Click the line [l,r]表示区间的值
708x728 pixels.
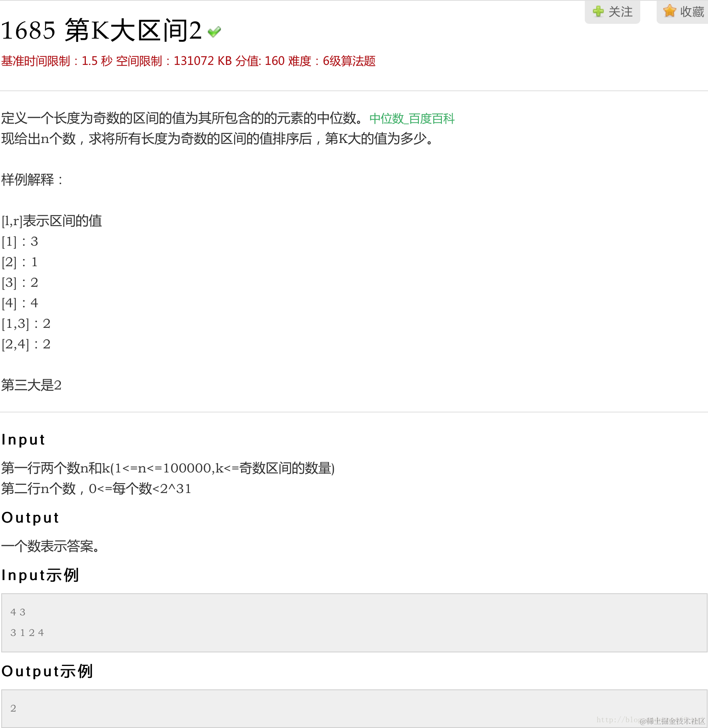[52, 221]
